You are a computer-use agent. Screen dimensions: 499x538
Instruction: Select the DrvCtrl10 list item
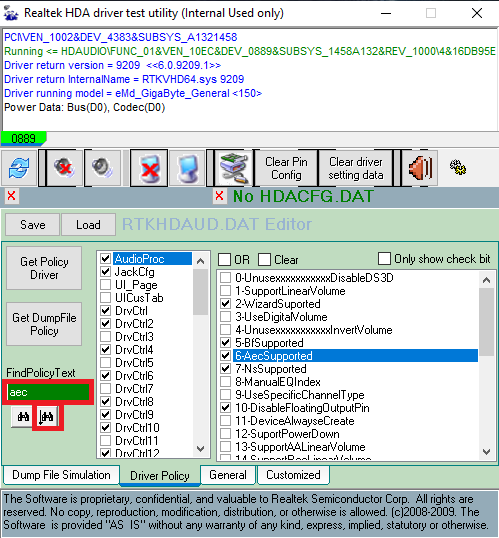pyautogui.click(x=137, y=428)
